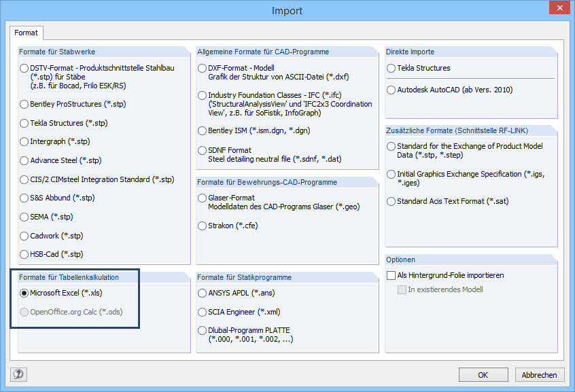Screen dimensions: 575x392
Task: Choose SCIA Engineer (*.xml) format
Action: [x=202, y=312]
